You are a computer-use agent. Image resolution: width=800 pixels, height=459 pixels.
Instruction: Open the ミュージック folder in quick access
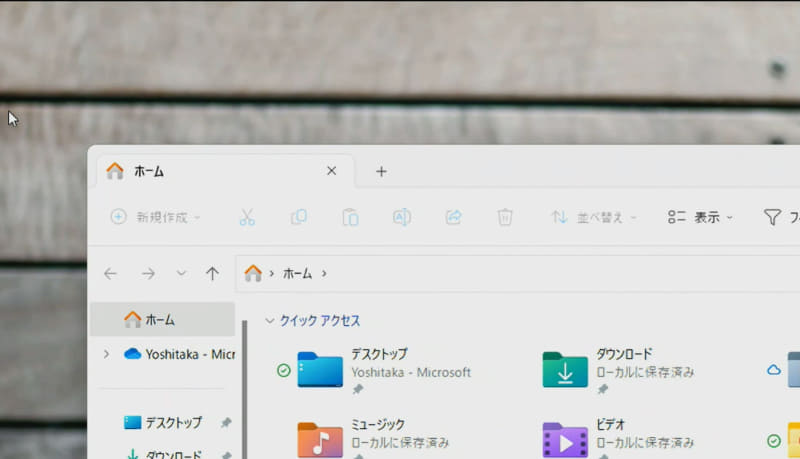click(320, 440)
